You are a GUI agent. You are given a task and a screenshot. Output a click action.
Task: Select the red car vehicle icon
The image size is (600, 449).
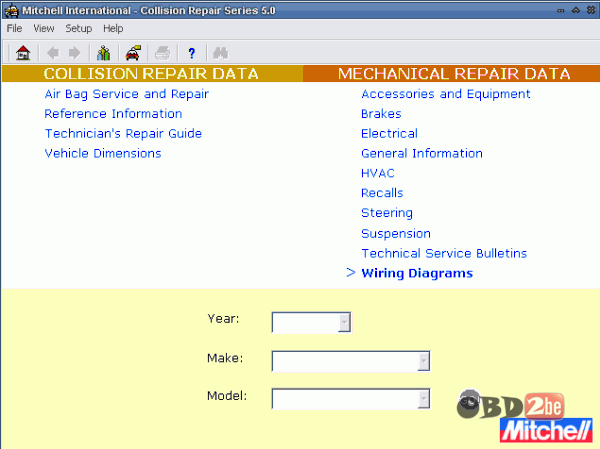coord(133,53)
